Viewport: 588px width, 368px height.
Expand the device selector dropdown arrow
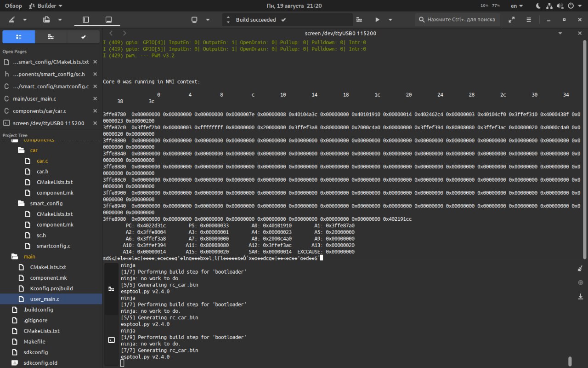(208, 20)
